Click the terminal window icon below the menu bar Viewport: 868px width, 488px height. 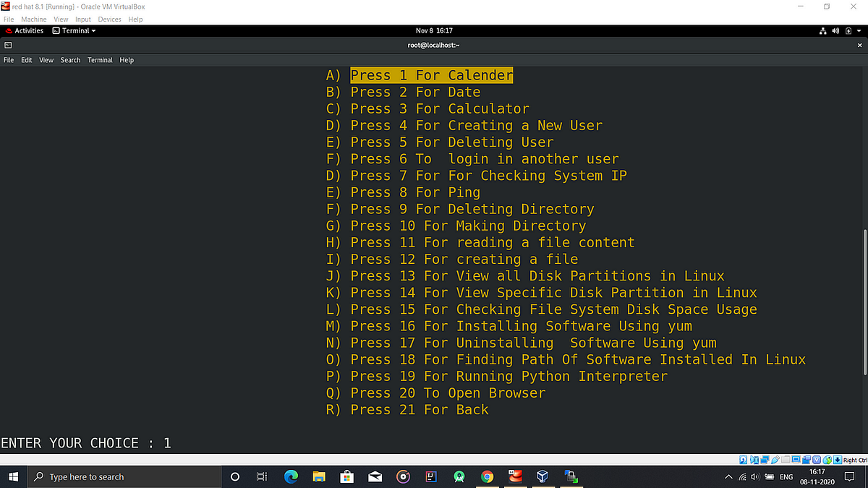[8, 45]
